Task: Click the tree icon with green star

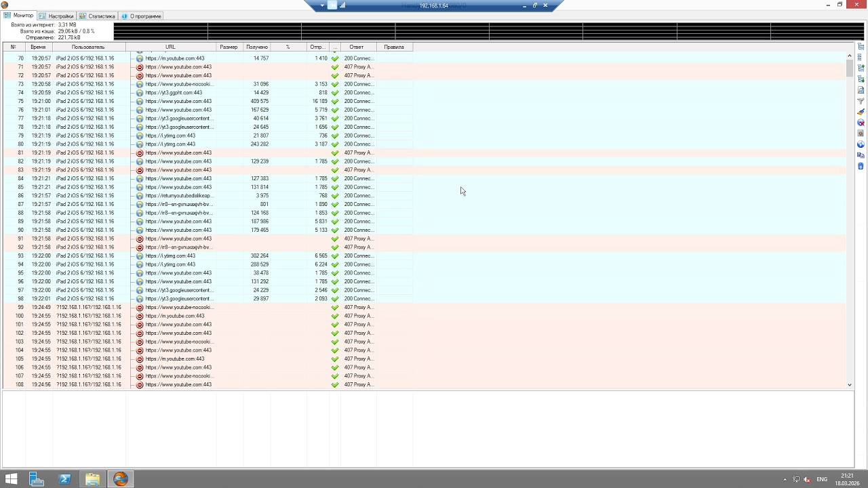Action: pos(861,68)
